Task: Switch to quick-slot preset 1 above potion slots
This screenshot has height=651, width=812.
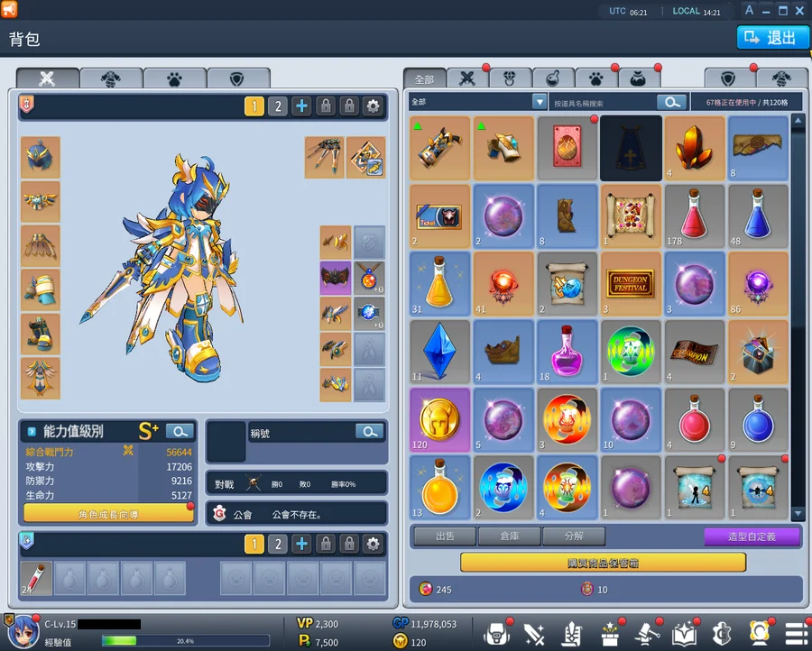Action: click(254, 544)
